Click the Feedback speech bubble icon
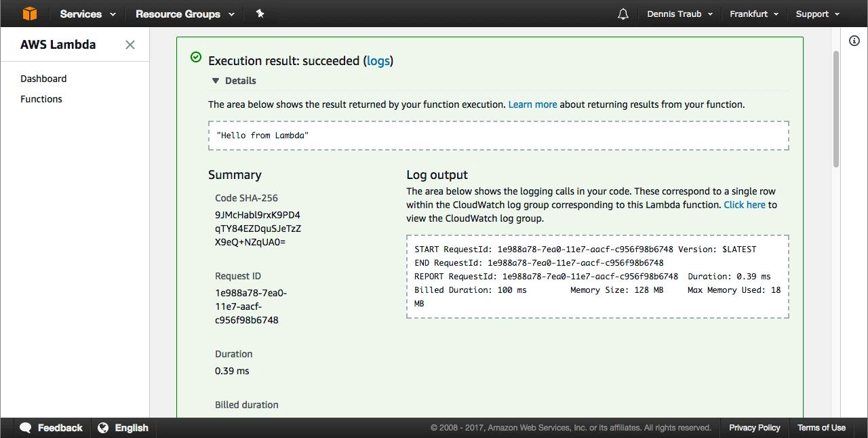This screenshot has width=868, height=438. point(26,428)
